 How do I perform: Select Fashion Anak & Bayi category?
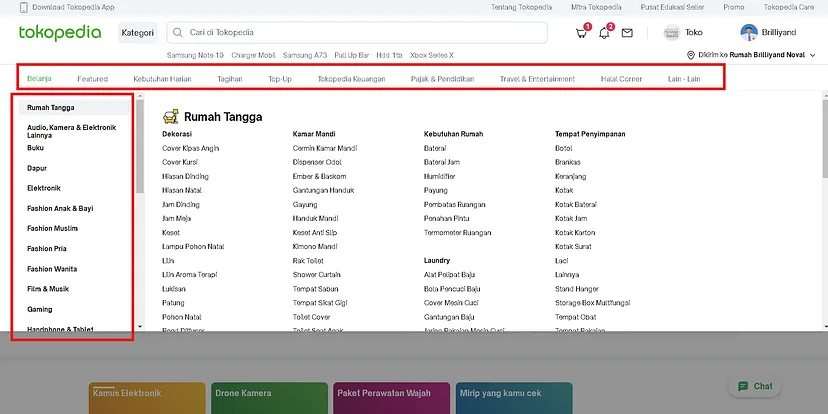tap(60, 209)
